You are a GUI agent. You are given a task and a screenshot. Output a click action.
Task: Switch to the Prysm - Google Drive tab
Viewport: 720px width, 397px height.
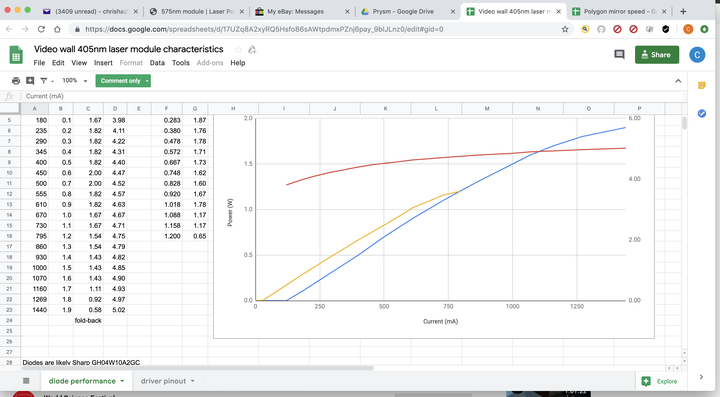408,11
